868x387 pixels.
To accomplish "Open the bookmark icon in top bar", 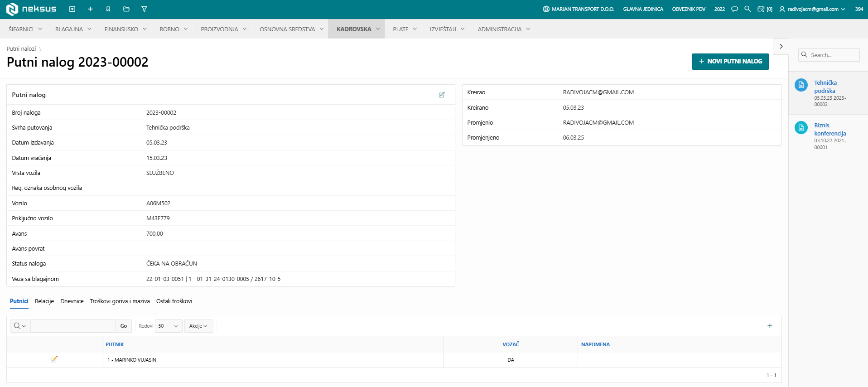I will tap(108, 9).
